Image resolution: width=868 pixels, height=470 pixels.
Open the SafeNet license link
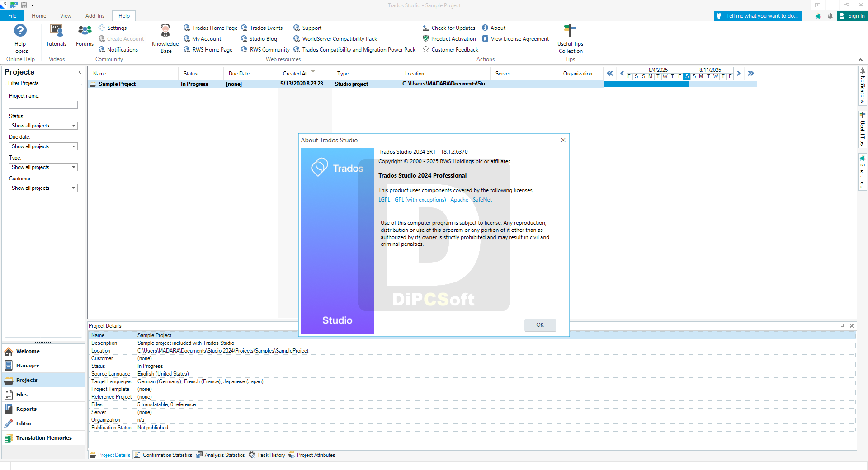pyautogui.click(x=482, y=200)
